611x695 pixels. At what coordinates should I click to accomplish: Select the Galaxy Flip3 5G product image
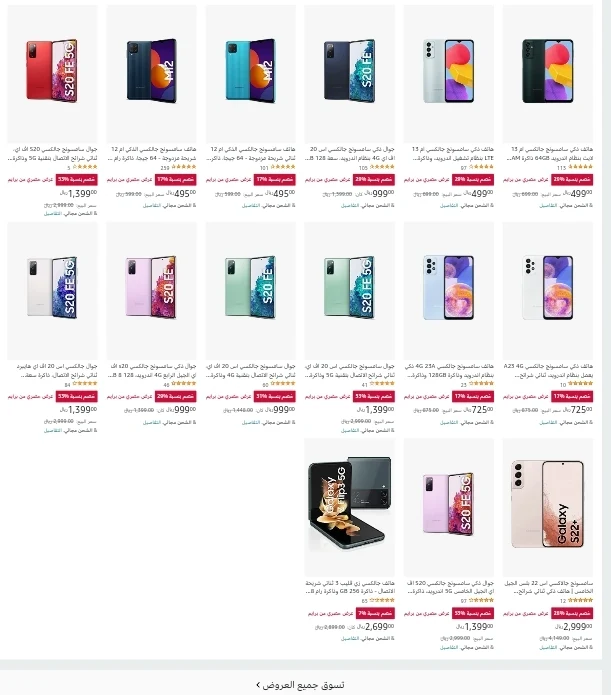click(349, 507)
